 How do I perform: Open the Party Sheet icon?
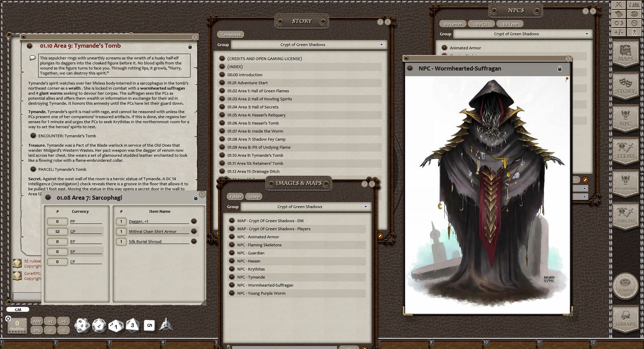click(634, 5)
